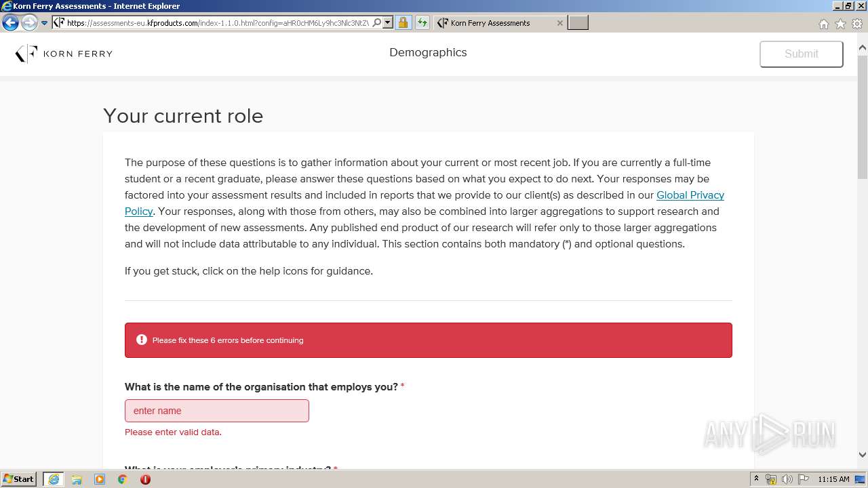868x488 pixels.
Task: View the security lock report icon
Action: click(x=403, y=22)
